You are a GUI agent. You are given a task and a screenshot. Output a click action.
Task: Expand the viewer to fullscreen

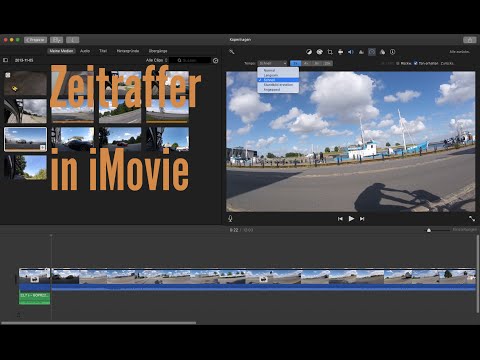point(472,219)
